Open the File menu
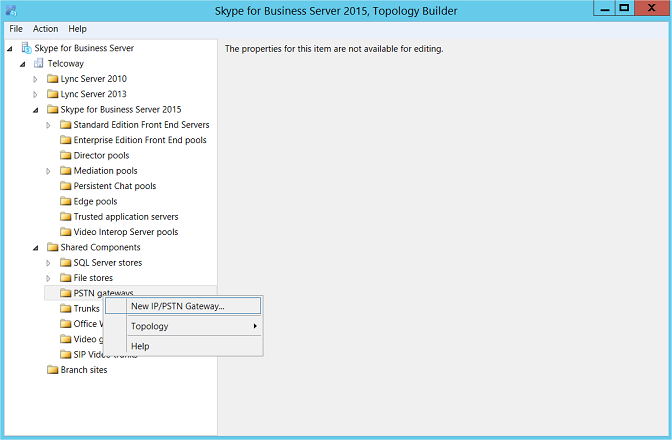 click(x=16, y=29)
